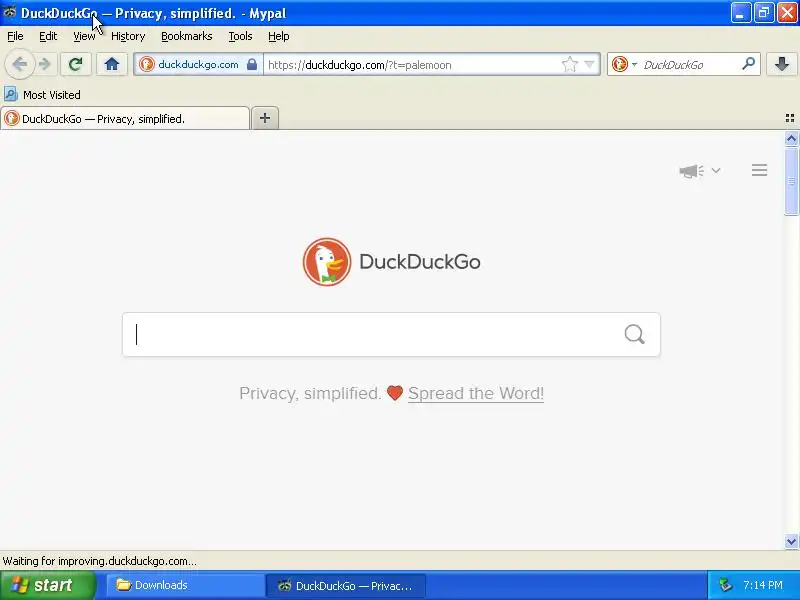Minimize the Mypal browser window
This screenshot has height=600, width=800.
740,13
